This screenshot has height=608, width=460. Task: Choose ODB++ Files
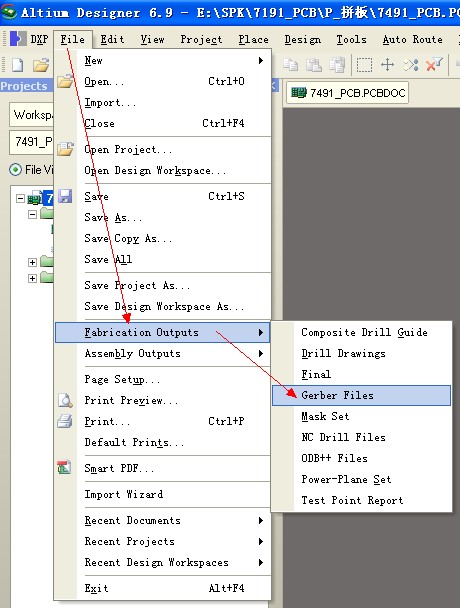click(361, 458)
